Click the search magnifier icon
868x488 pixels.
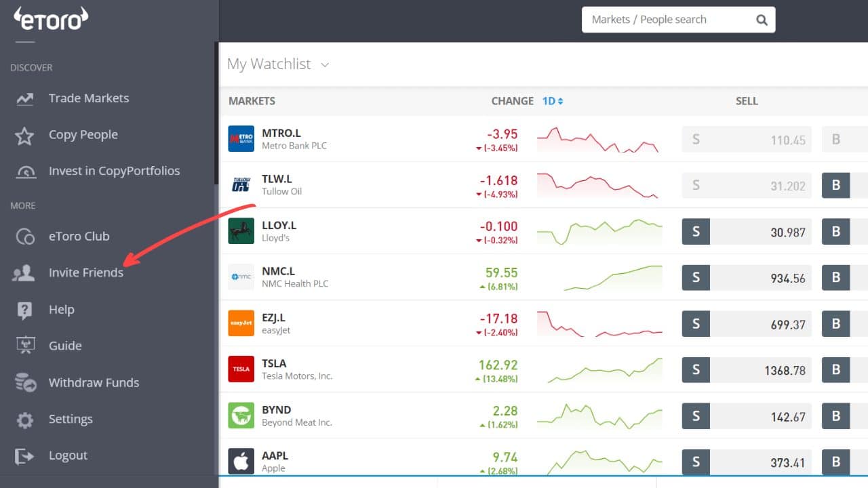coord(761,20)
